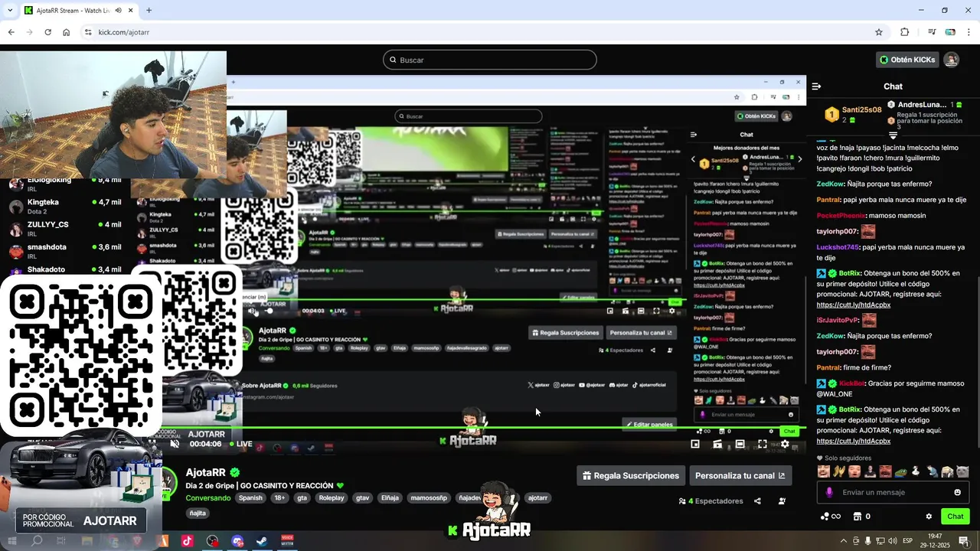Toggle the system volume tray icon
The height and width of the screenshot is (551, 980).
(892, 541)
